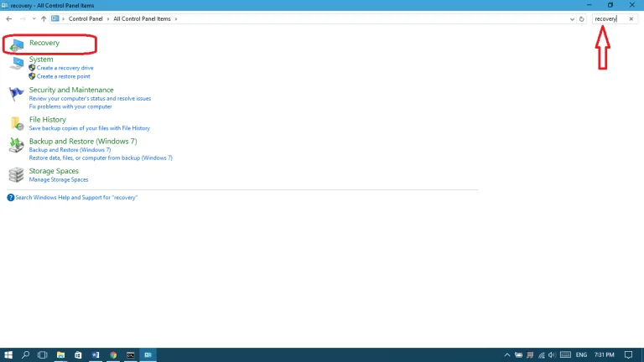Open address bar history dropdown
Viewport: 644px width, 362px height.
(x=572, y=19)
